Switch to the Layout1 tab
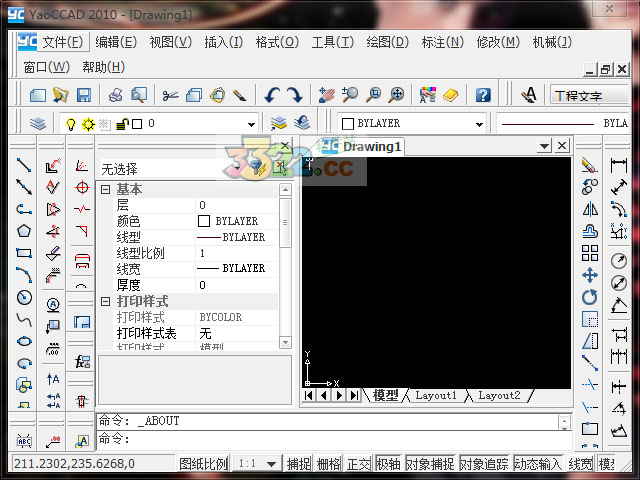The width and height of the screenshot is (640, 480). click(436, 395)
